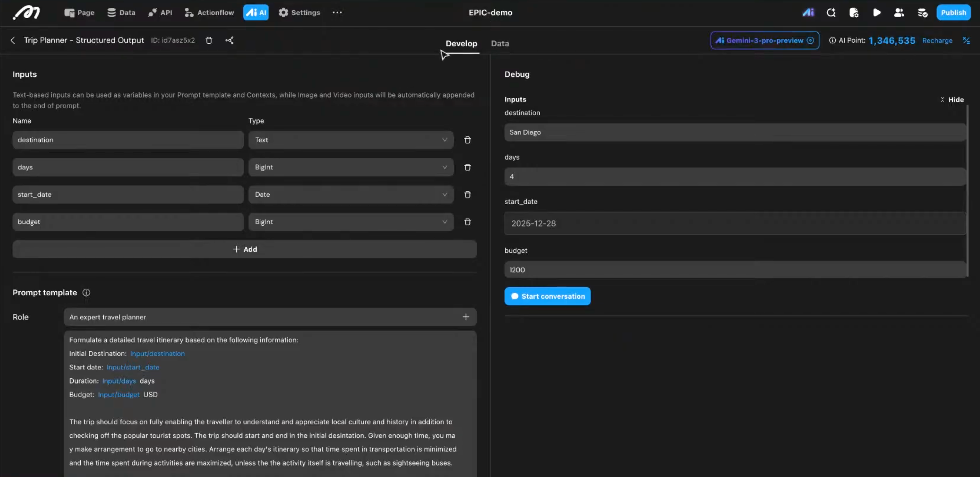Click the info icon beside Prompt template

86,293
